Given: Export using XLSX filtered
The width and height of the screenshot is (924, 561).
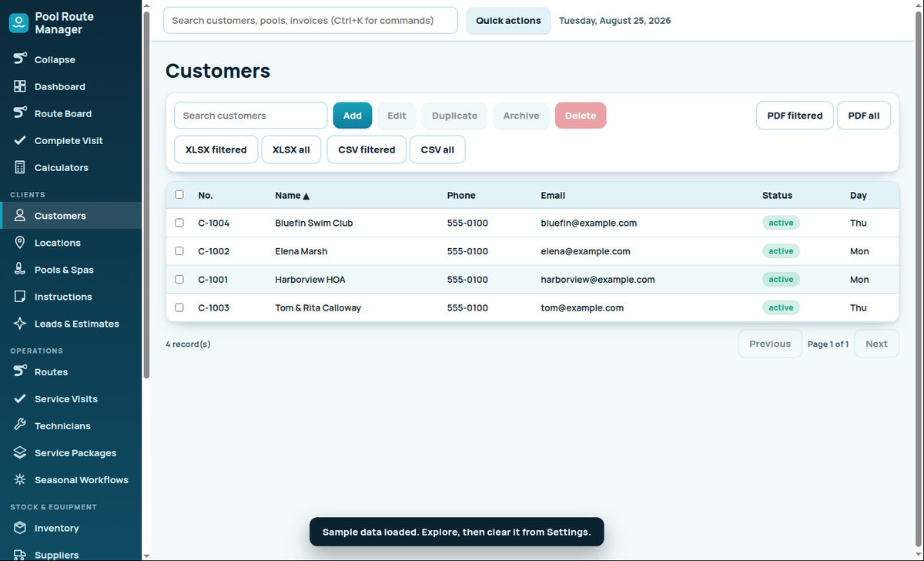Looking at the screenshot, I should [216, 149].
